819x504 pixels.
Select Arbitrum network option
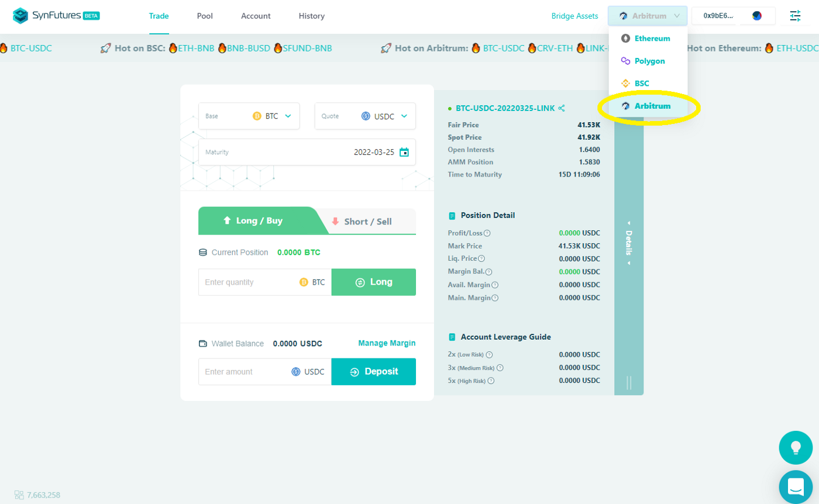[x=648, y=106]
